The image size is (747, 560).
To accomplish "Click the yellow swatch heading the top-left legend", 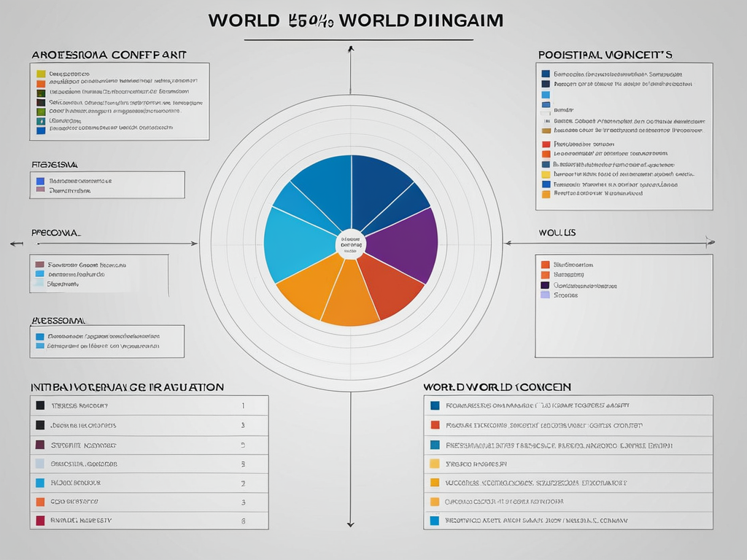I will [41, 74].
